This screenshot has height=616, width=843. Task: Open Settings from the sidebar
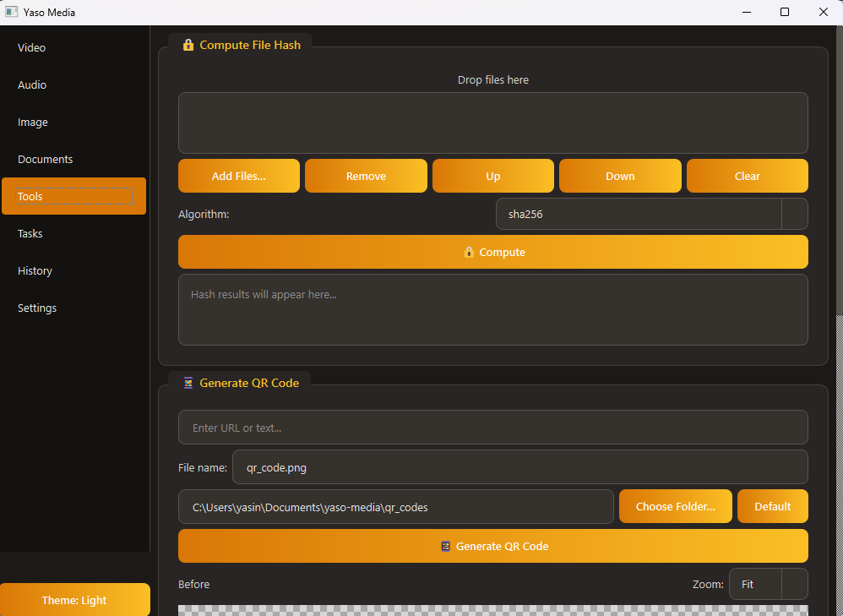[x=73, y=308]
